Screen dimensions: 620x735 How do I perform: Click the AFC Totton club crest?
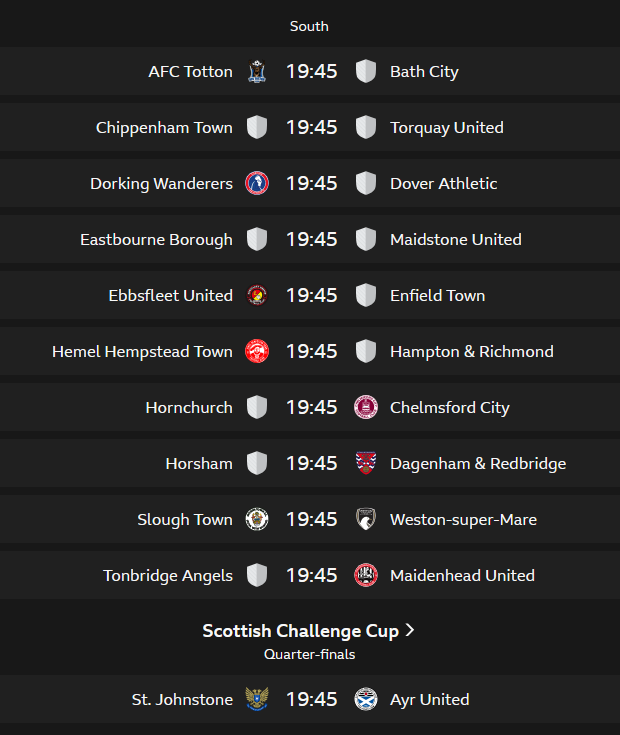tap(257, 71)
